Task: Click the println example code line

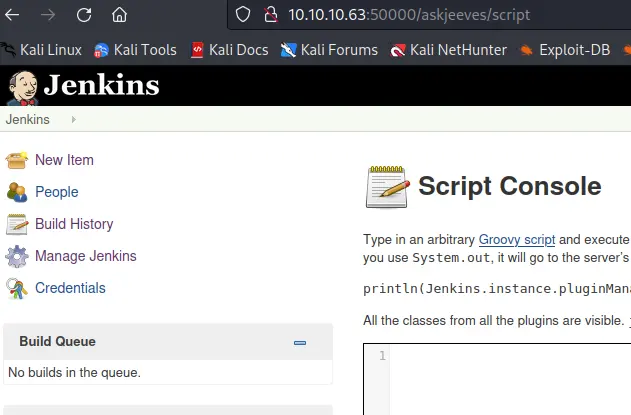Action: (x=497, y=289)
